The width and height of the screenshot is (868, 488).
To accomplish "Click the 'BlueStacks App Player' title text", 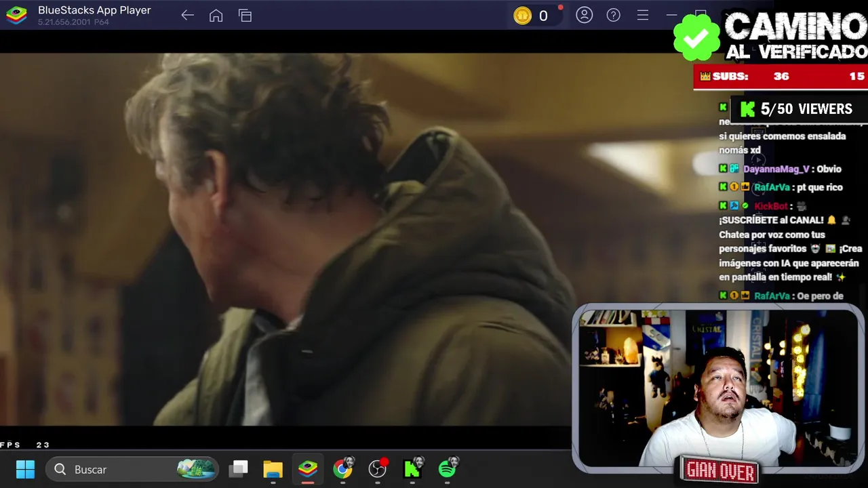I will point(94,10).
